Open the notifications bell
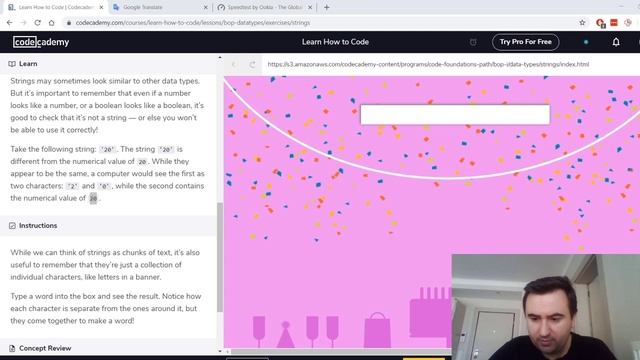 point(616,42)
